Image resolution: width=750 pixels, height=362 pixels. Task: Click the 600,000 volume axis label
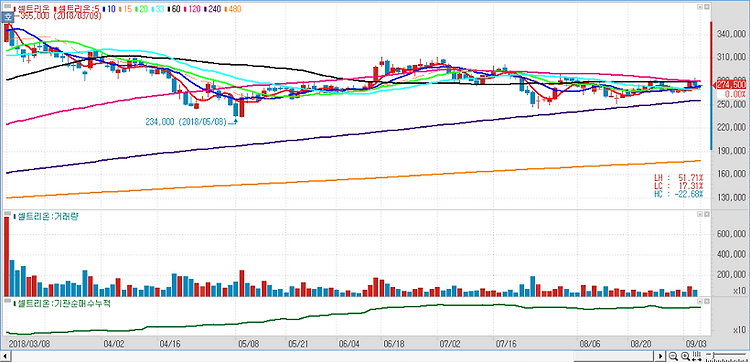tap(732, 233)
